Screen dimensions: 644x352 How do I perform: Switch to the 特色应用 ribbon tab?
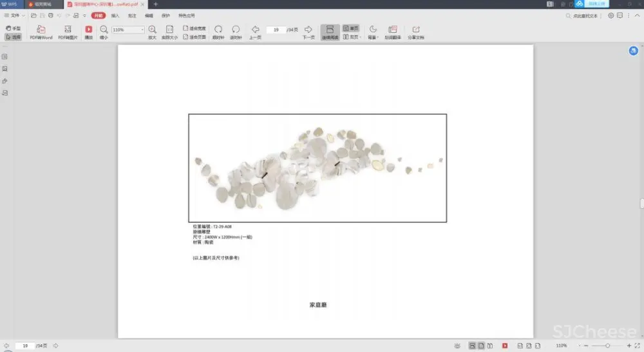click(187, 15)
